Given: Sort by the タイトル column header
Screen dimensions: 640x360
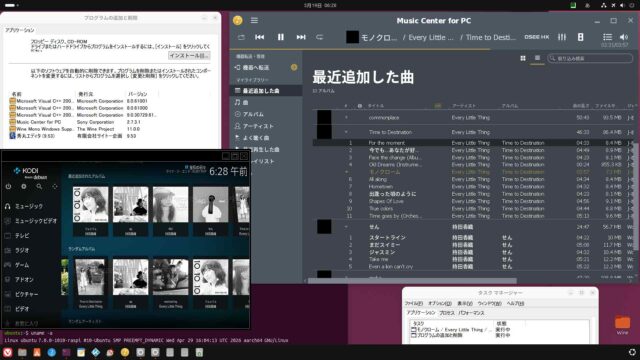Looking at the screenshot, I should [376, 106].
